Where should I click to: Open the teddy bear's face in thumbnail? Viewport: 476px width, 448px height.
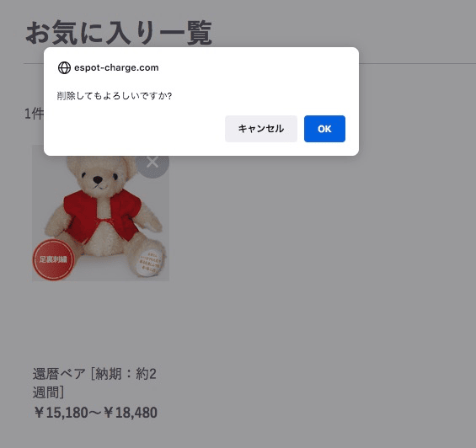click(x=99, y=178)
